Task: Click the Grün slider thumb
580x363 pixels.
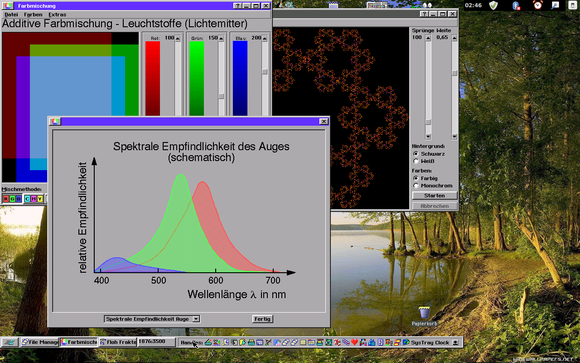Action: click(x=221, y=96)
